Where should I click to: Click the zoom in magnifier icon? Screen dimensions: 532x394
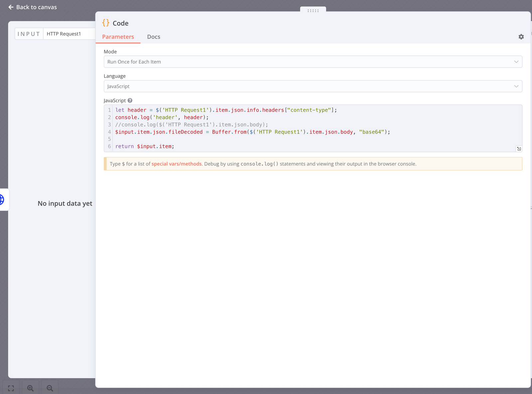(x=30, y=388)
